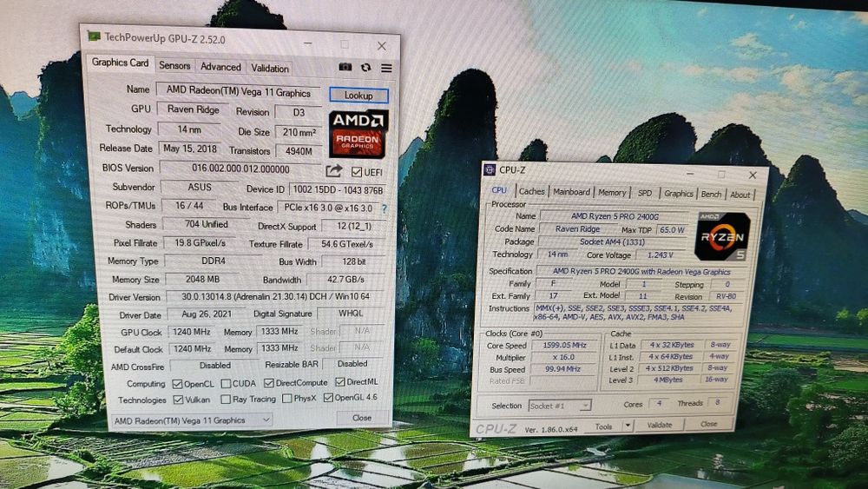Click the Tools button in CPU-Z

[x=603, y=426]
